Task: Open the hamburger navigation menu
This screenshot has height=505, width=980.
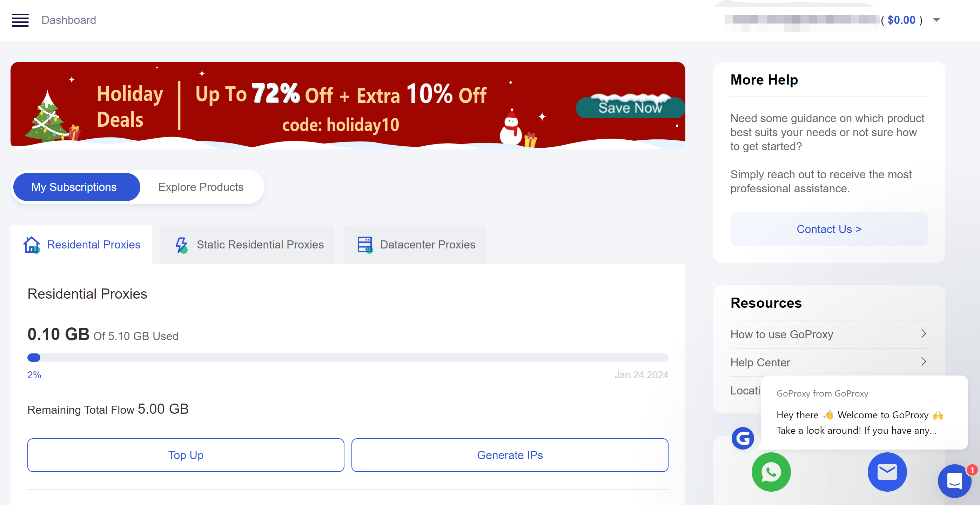Action: [20, 20]
